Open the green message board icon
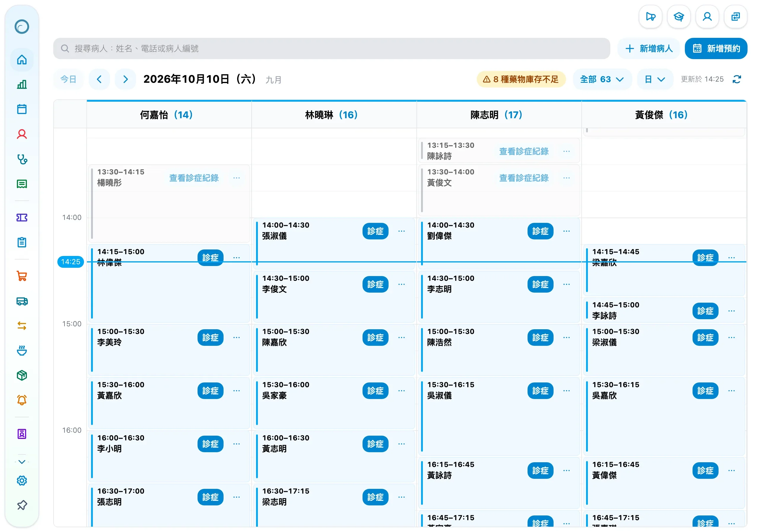Viewport: 757px width, 532px height. click(22, 184)
